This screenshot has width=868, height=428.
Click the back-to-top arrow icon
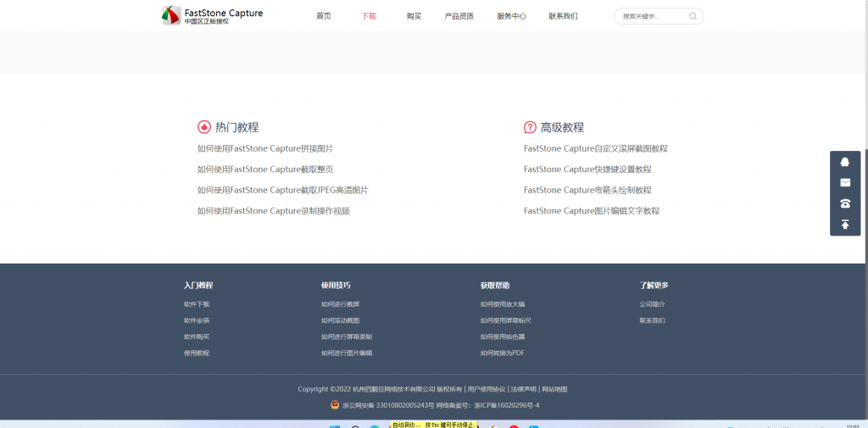point(845,225)
